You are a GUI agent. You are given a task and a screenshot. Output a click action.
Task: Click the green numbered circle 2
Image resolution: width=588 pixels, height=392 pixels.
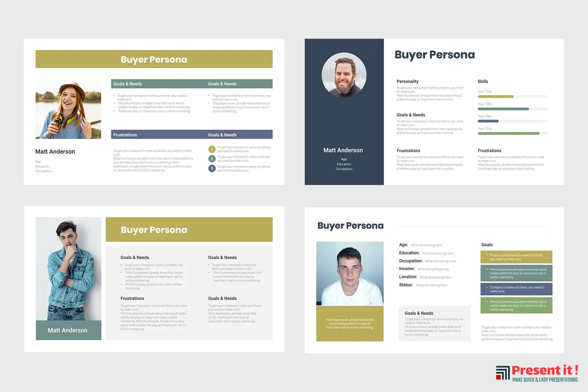[212, 159]
